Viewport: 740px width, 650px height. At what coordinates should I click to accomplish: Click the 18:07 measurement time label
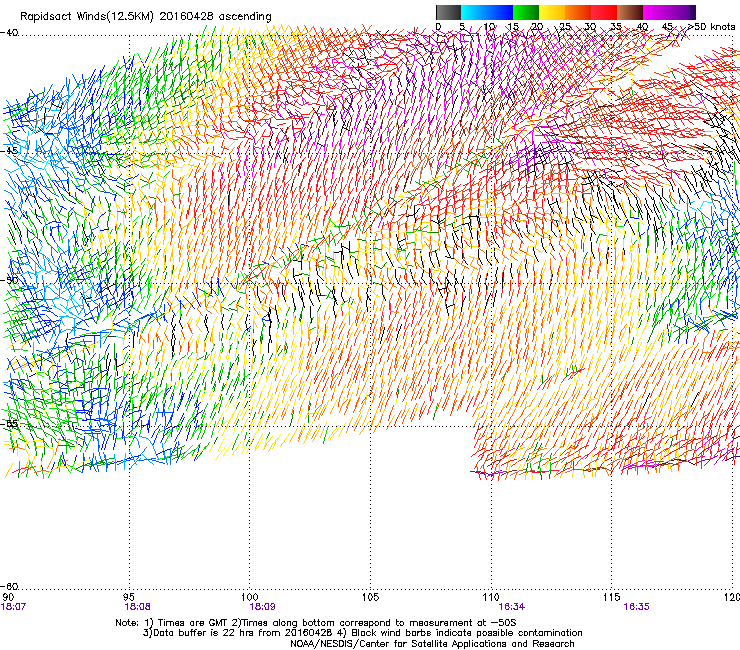pyautogui.click(x=13, y=607)
